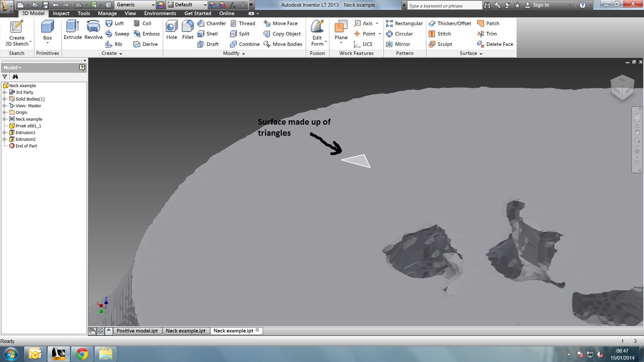The height and width of the screenshot is (362, 644).
Task: Click inside the keyword search field
Action: (x=443, y=5)
